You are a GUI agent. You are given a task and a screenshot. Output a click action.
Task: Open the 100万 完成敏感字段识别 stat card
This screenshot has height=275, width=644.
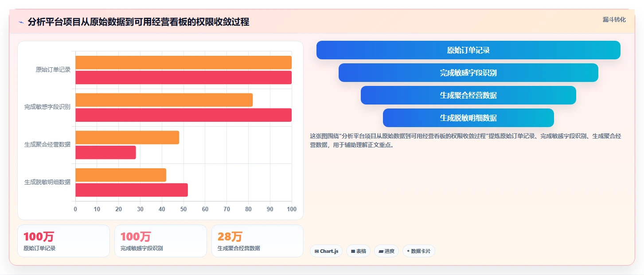(160, 241)
